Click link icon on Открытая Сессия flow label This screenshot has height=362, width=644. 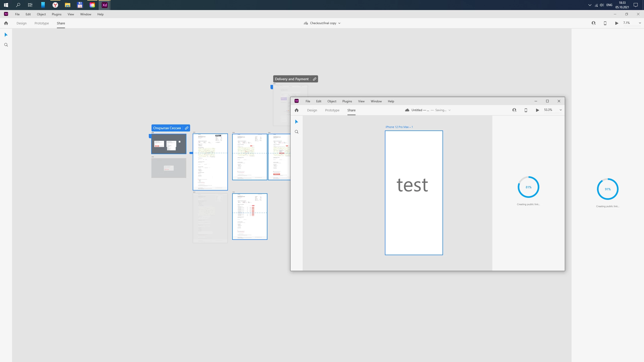[x=187, y=128]
